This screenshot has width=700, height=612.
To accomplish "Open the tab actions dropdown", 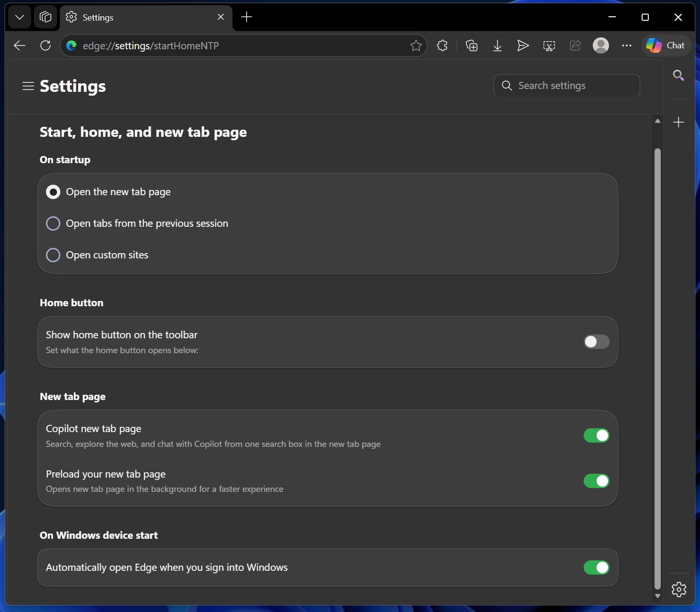I will pyautogui.click(x=19, y=17).
